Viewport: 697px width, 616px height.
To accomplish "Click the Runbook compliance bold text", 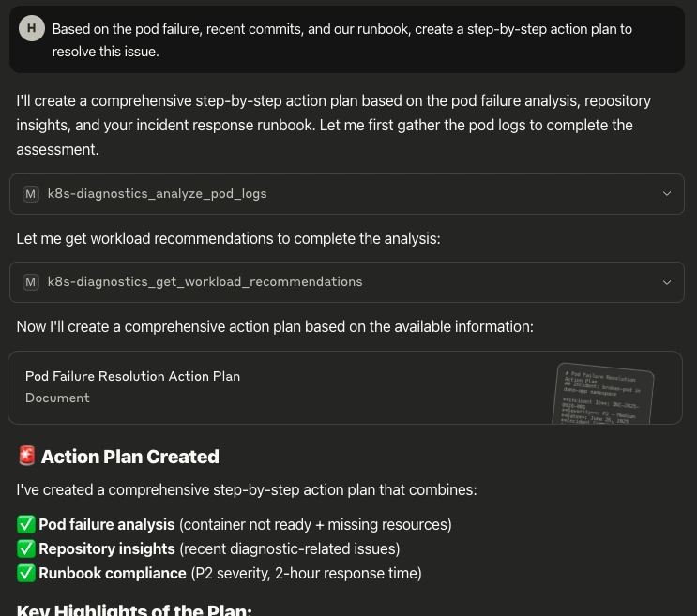I will pyautogui.click(x=113, y=574).
